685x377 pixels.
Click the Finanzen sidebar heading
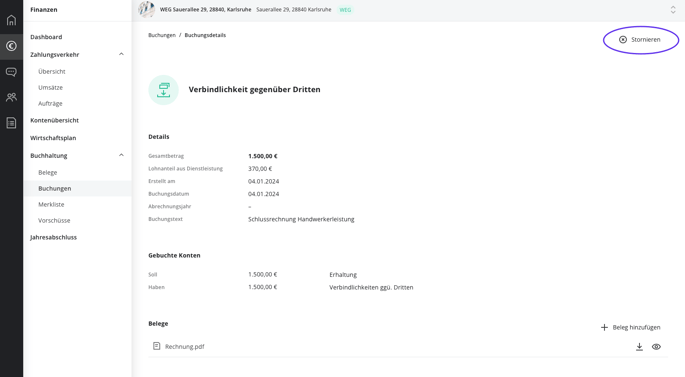(44, 10)
